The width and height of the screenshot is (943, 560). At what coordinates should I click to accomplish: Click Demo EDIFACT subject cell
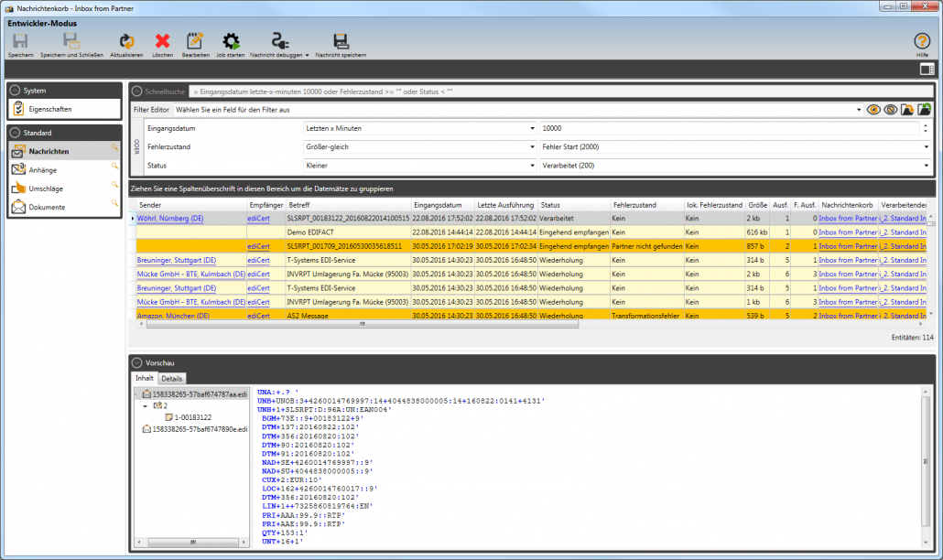coord(348,232)
